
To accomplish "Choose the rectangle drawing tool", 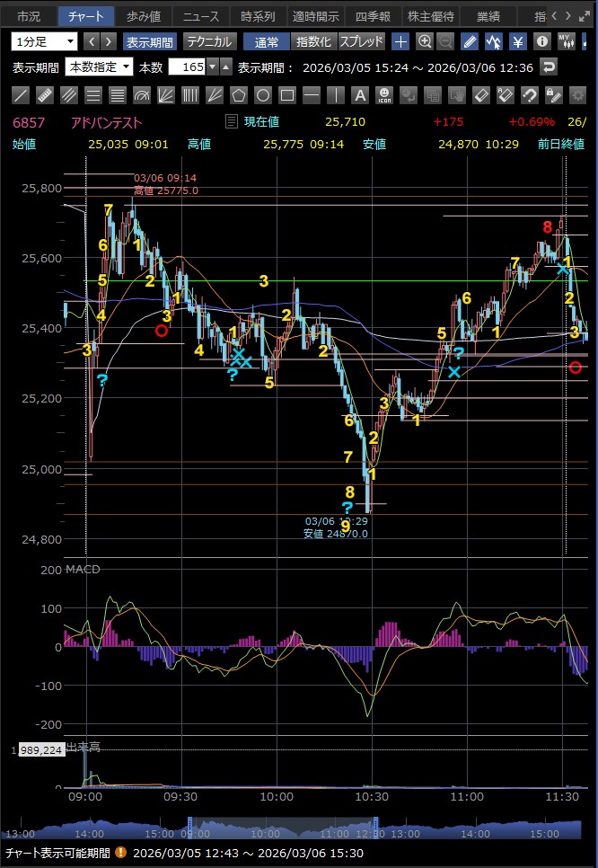I will click(287, 95).
